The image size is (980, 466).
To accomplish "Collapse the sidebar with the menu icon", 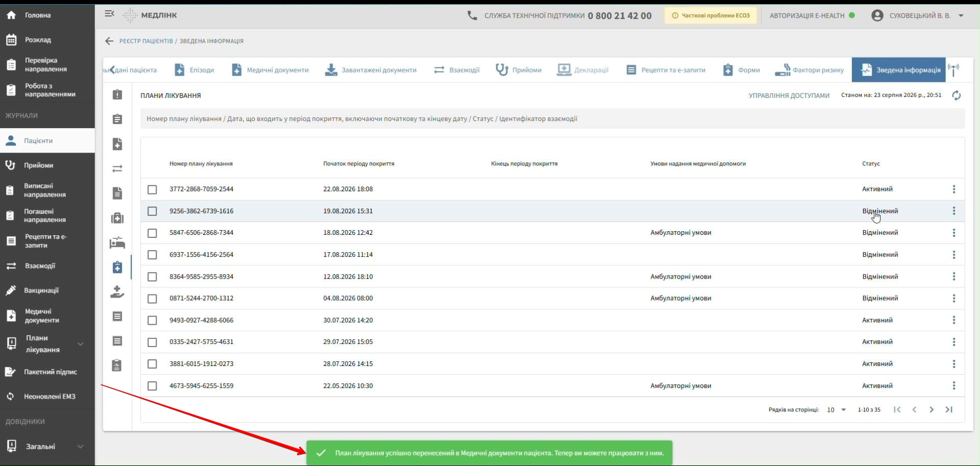I will pyautogui.click(x=109, y=14).
